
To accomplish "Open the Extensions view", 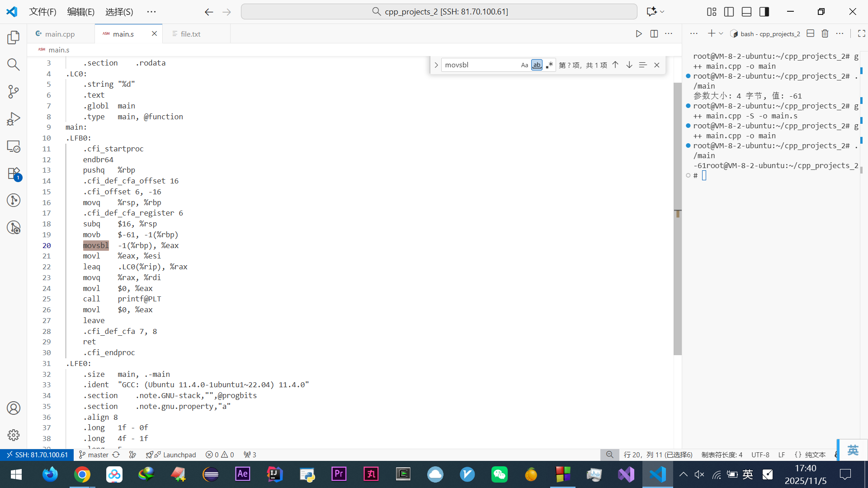I will pyautogui.click(x=14, y=174).
